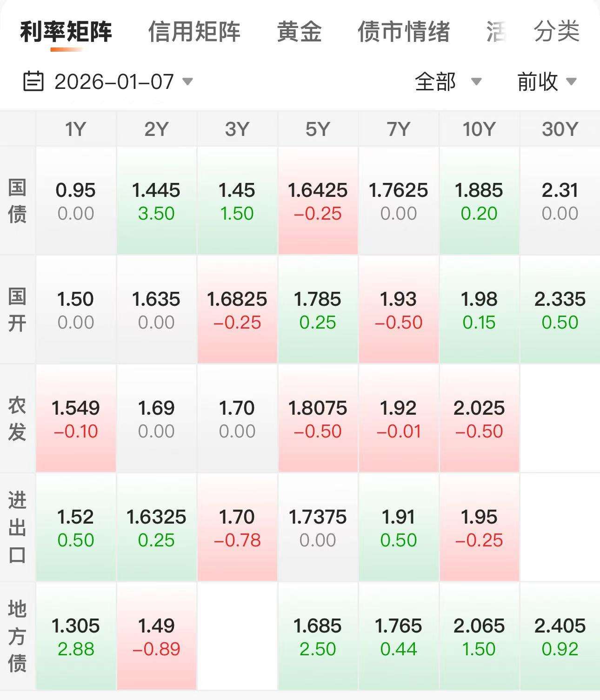The width and height of the screenshot is (600, 700).
Task: Select the 10Y column header
Action: 479,129
